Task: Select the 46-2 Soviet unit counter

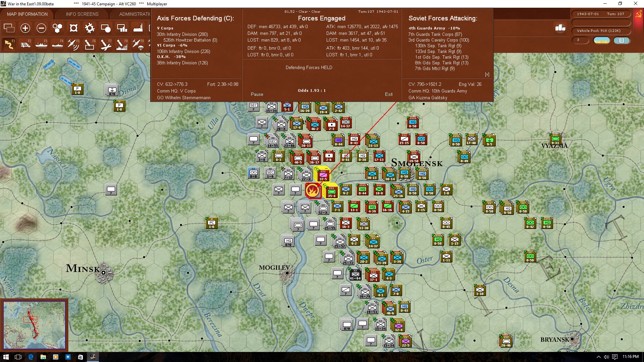Action: tap(315, 125)
